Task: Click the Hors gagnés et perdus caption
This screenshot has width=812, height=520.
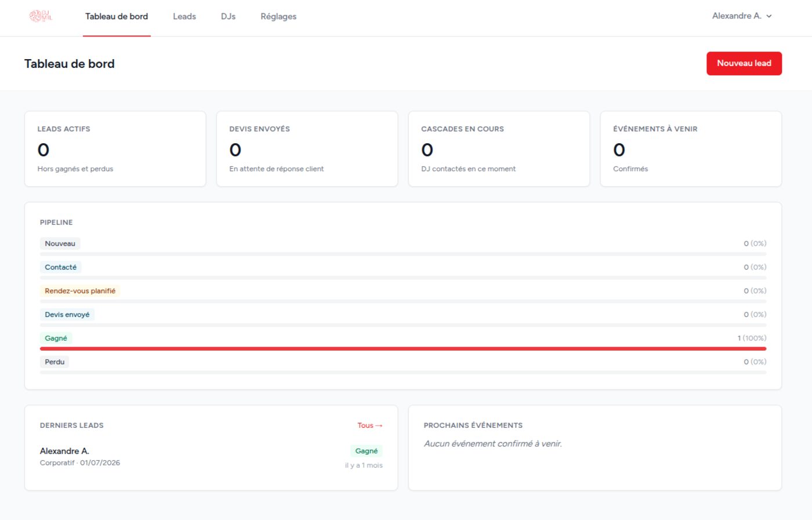Action: (x=75, y=169)
